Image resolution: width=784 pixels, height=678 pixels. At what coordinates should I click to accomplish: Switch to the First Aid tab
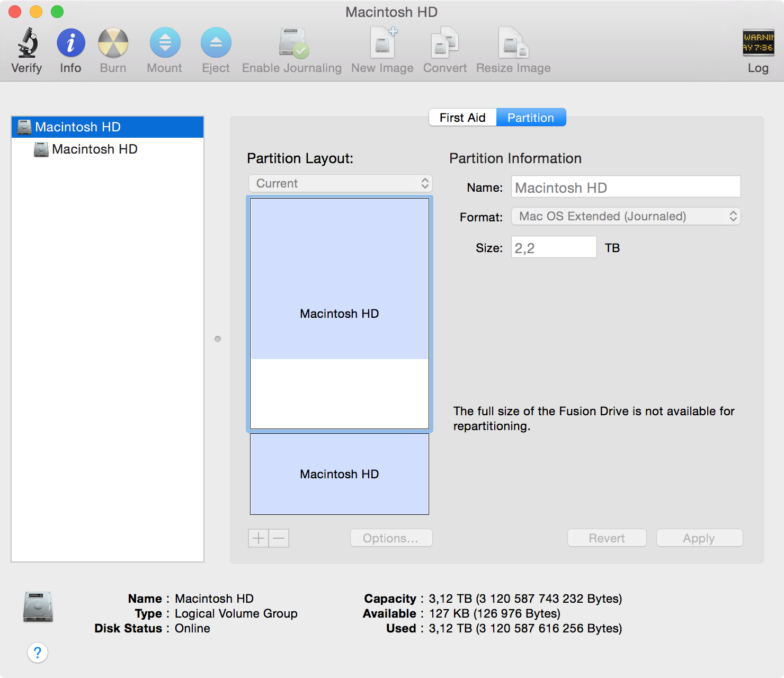point(462,118)
